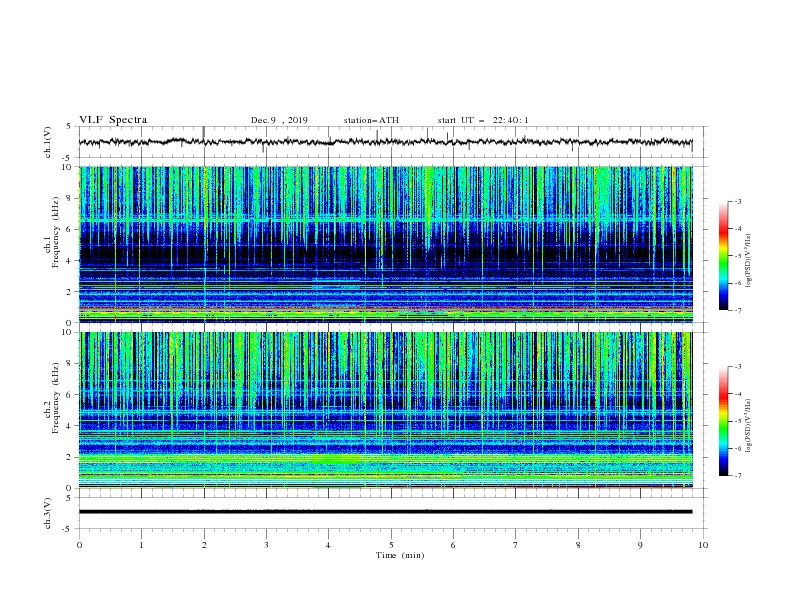Screen dimensions: 792x612
Task: Click '-4' label on ch.2 color bar
Action: pyautogui.click(x=738, y=394)
